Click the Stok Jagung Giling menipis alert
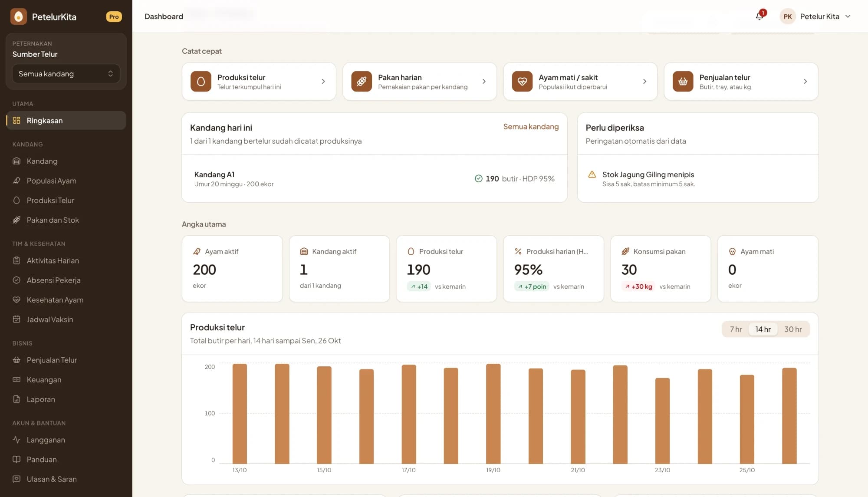 tap(698, 179)
